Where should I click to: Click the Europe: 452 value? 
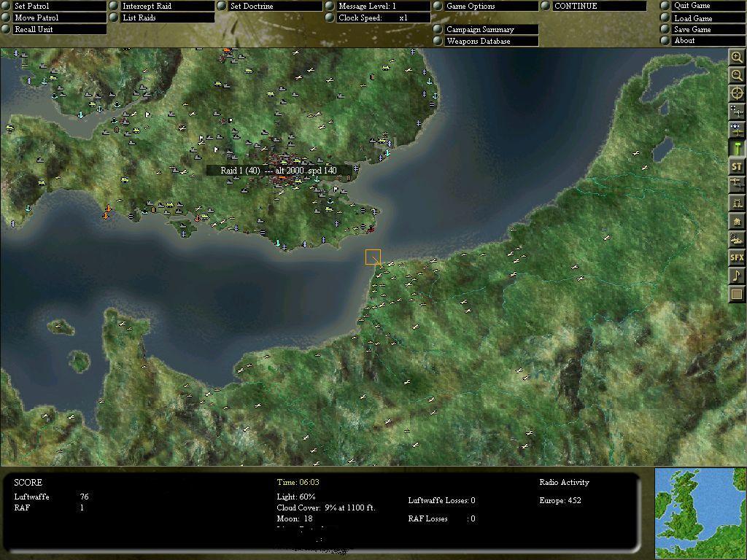click(560, 500)
